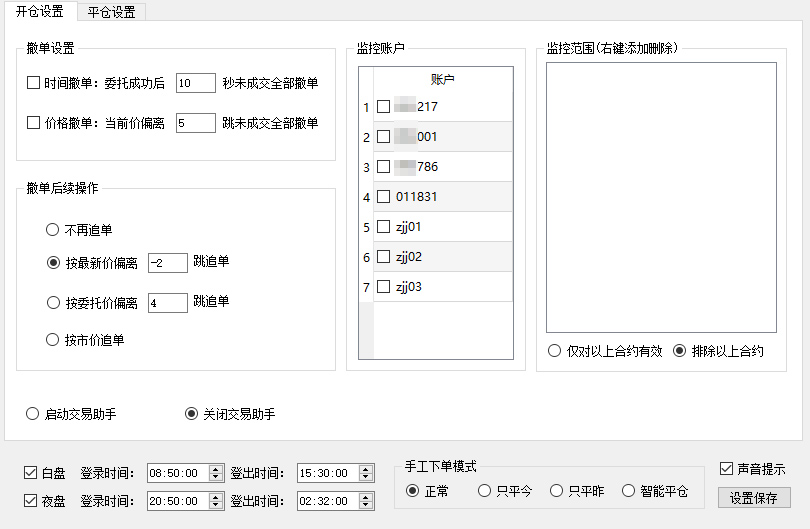Choose 仅对以上合约有效 radio option

tap(554, 351)
